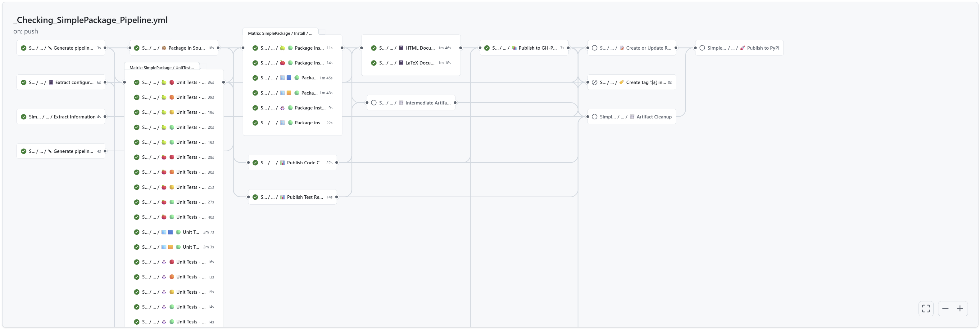Zoom in with the plus icon
This screenshot has height=329, width=980.
click(x=960, y=308)
